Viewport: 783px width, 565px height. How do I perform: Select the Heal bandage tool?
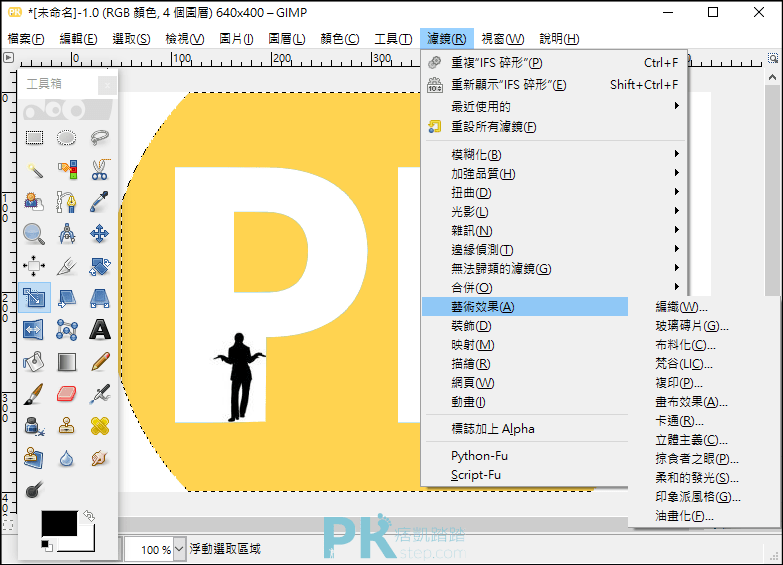(99, 426)
